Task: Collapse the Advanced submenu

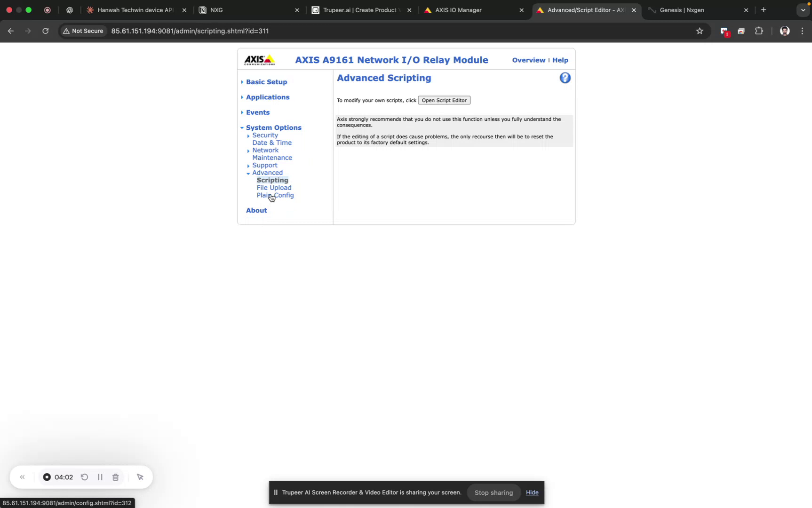Action: [x=248, y=173]
